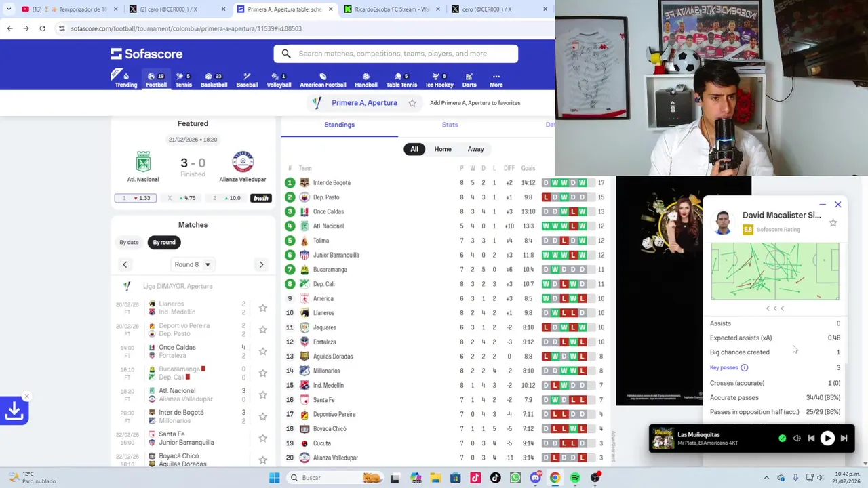Viewport: 868px width, 488px height.
Task: Open Spotify from the taskbar
Action: (x=575, y=478)
